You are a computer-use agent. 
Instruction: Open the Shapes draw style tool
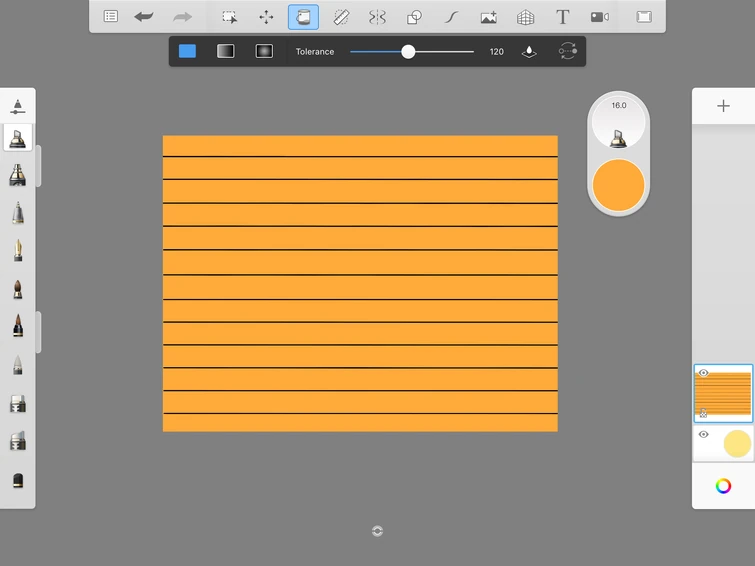point(414,17)
